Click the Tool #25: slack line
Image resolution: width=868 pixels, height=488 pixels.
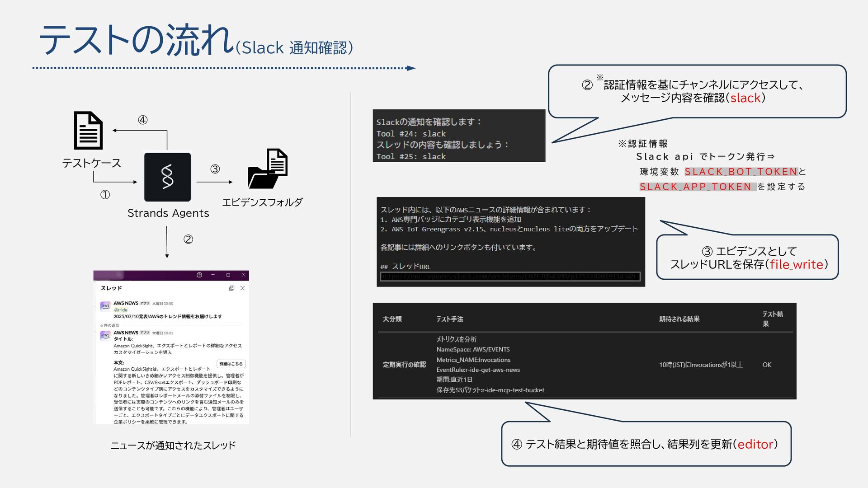[411, 156]
